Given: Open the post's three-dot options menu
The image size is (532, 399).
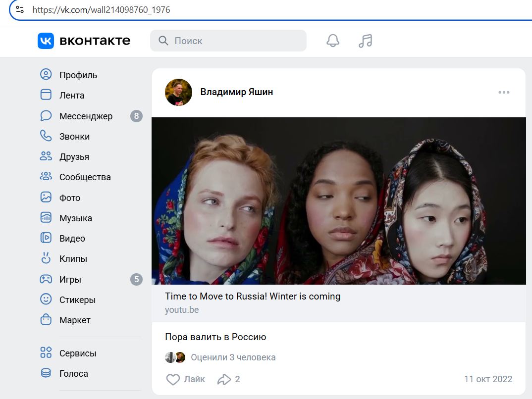Looking at the screenshot, I should click(x=504, y=92).
